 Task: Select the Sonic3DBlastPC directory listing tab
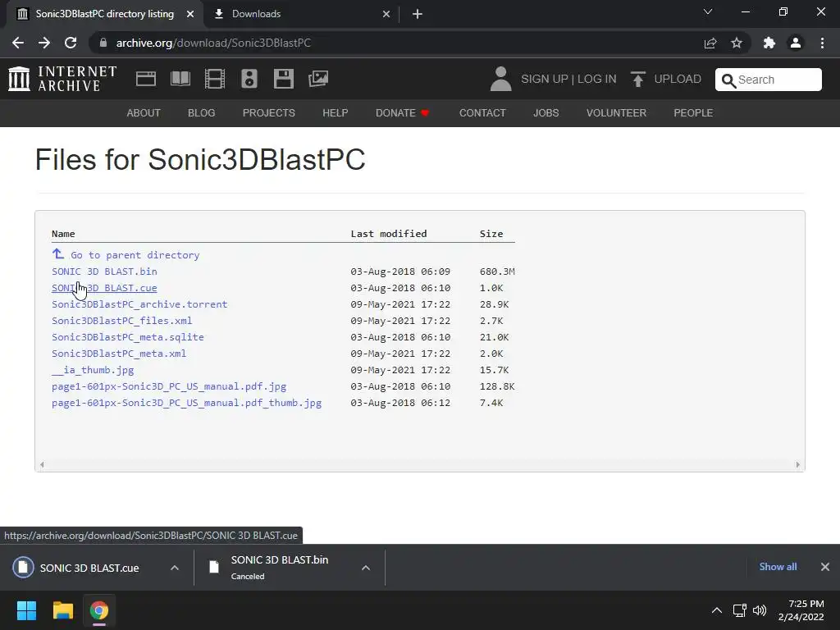click(104, 14)
